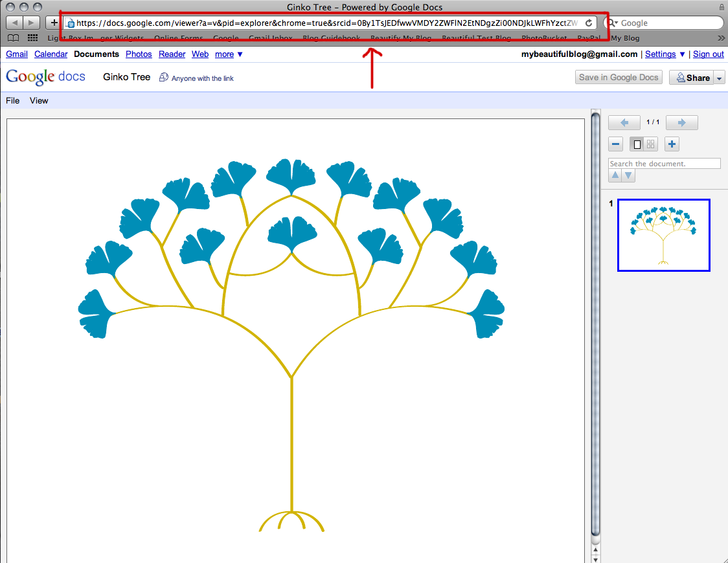Open the File menu
The image size is (728, 563).
pyautogui.click(x=12, y=100)
